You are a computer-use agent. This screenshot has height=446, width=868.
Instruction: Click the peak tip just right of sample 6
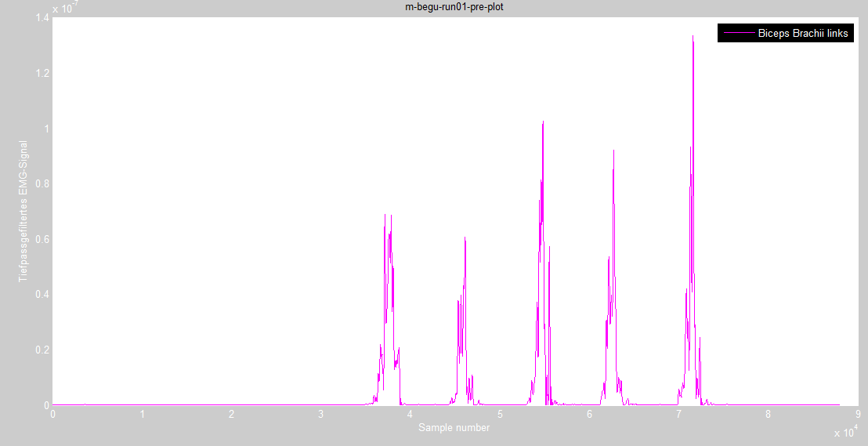[613, 150]
